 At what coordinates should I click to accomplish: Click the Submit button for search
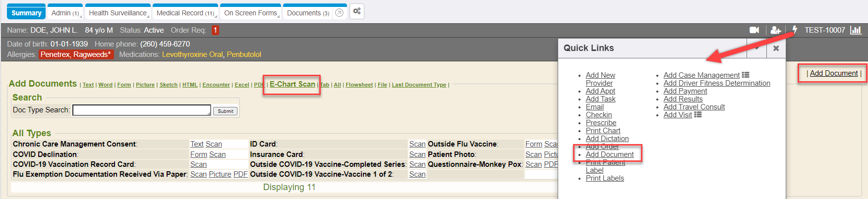tap(226, 111)
